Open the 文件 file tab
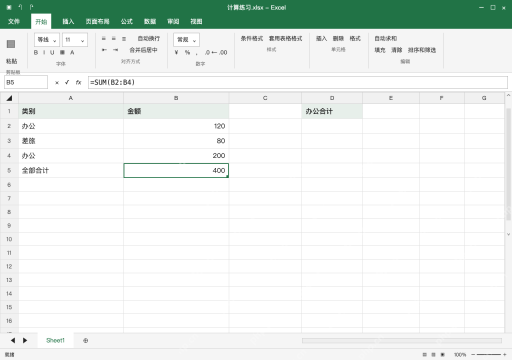The height and width of the screenshot is (360, 512). pyautogui.click(x=14, y=21)
